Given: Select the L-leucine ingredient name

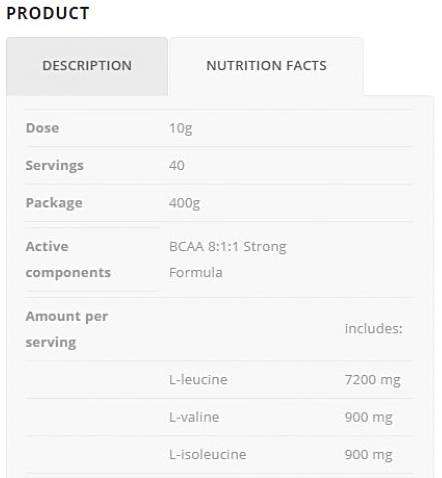Looking at the screenshot, I should pyautogui.click(x=198, y=380).
